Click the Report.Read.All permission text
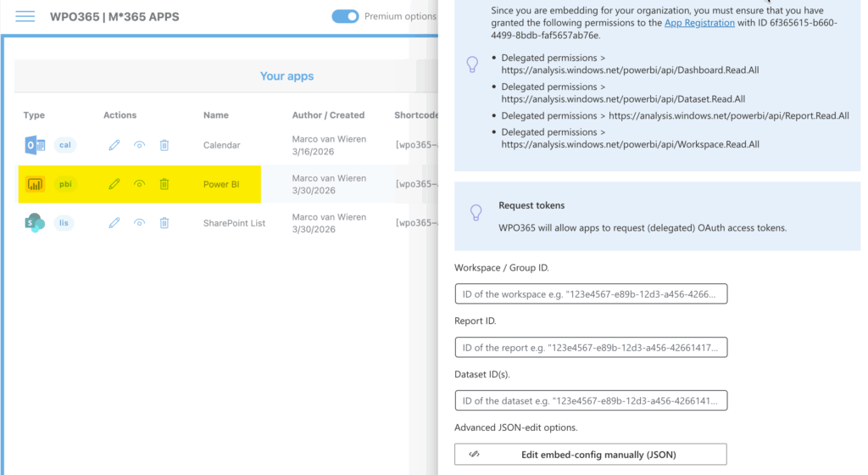The height and width of the screenshot is (475, 868). click(728, 115)
